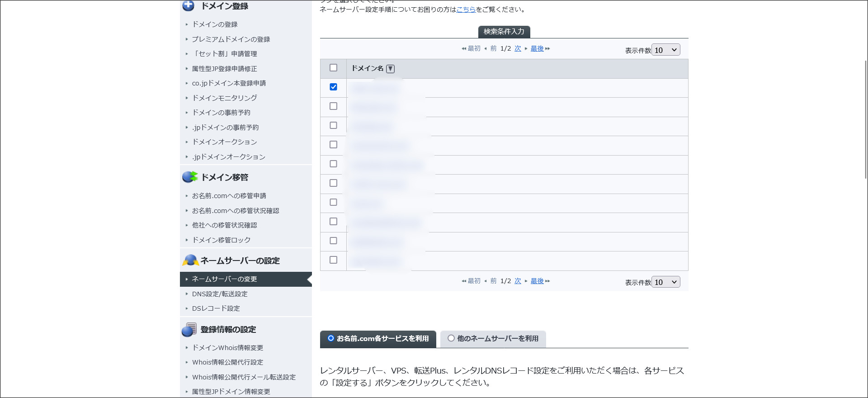This screenshot has width=868, height=398.
Task: Click the 登録情報の設定 section icon
Action: (189, 329)
